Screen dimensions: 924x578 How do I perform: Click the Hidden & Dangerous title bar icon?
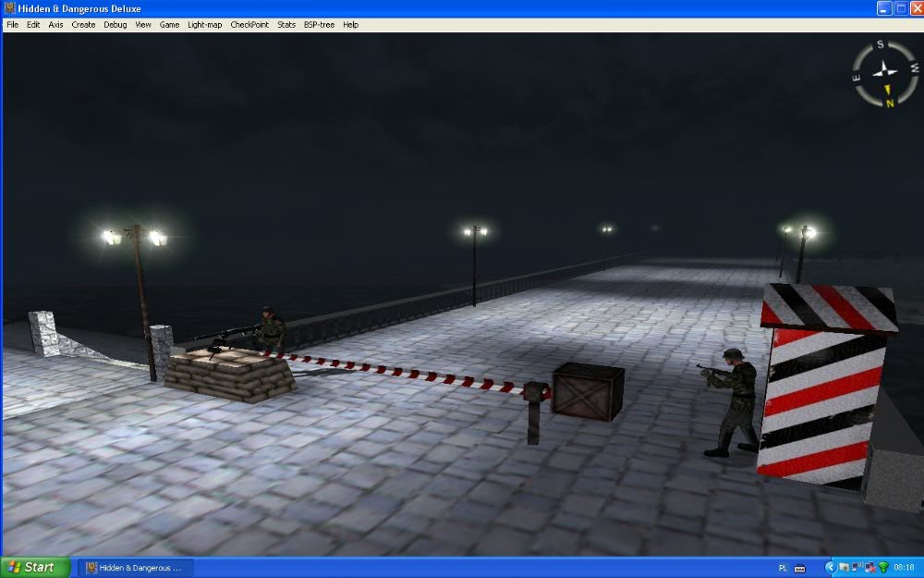pyautogui.click(x=9, y=8)
